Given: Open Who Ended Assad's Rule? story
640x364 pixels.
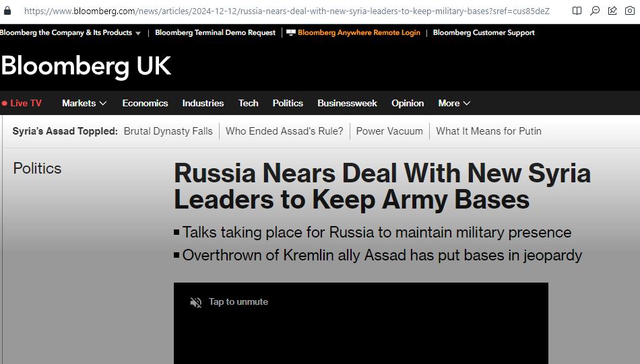Looking at the screenshot, I should pos(284,131).
